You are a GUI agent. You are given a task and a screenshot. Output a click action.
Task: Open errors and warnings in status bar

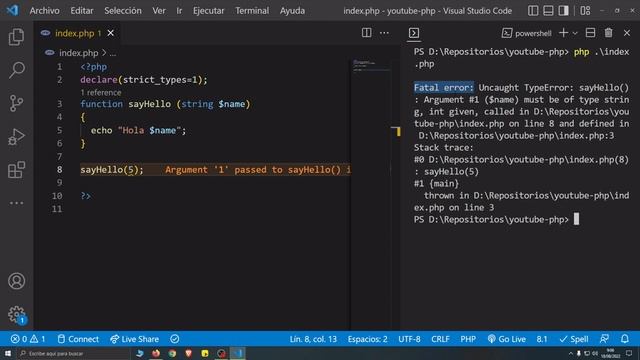[28, 339]
